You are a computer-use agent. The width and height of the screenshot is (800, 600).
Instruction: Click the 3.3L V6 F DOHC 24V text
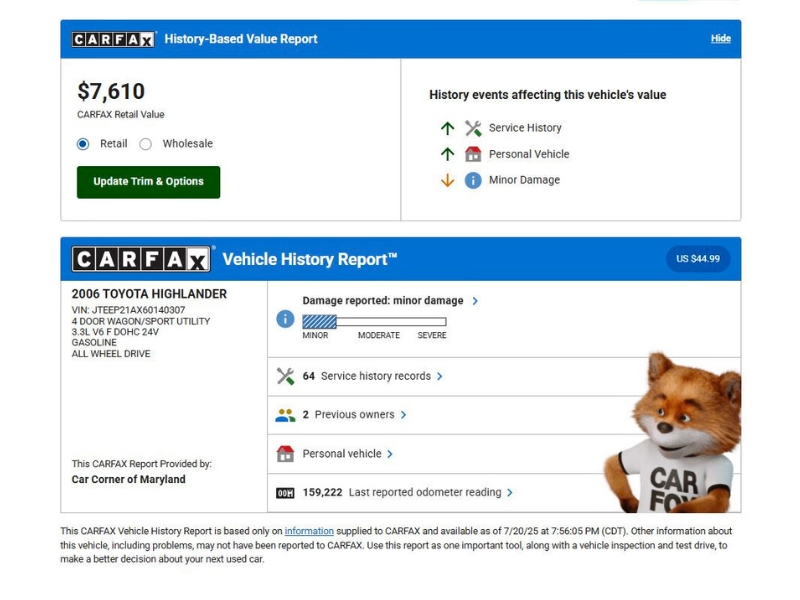click(x=115, y=332)
